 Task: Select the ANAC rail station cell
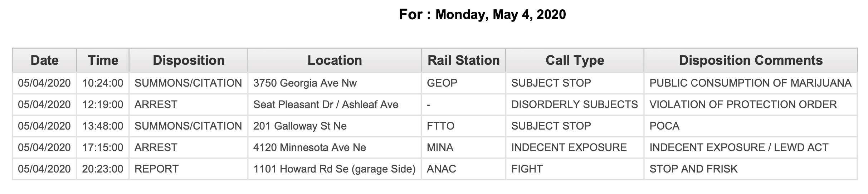click(x=463, y=169)
